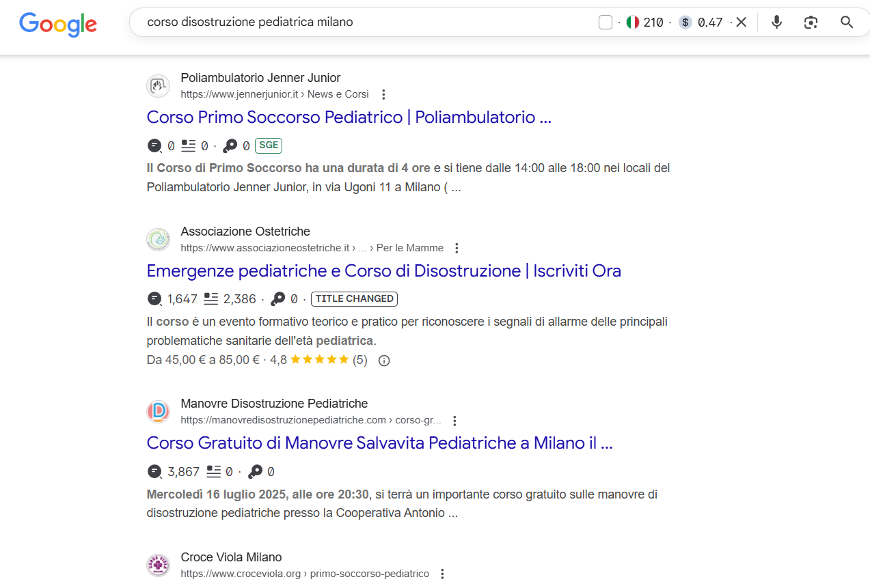Click info icon next to the 4,8 rating

click(x=384, y=360)
